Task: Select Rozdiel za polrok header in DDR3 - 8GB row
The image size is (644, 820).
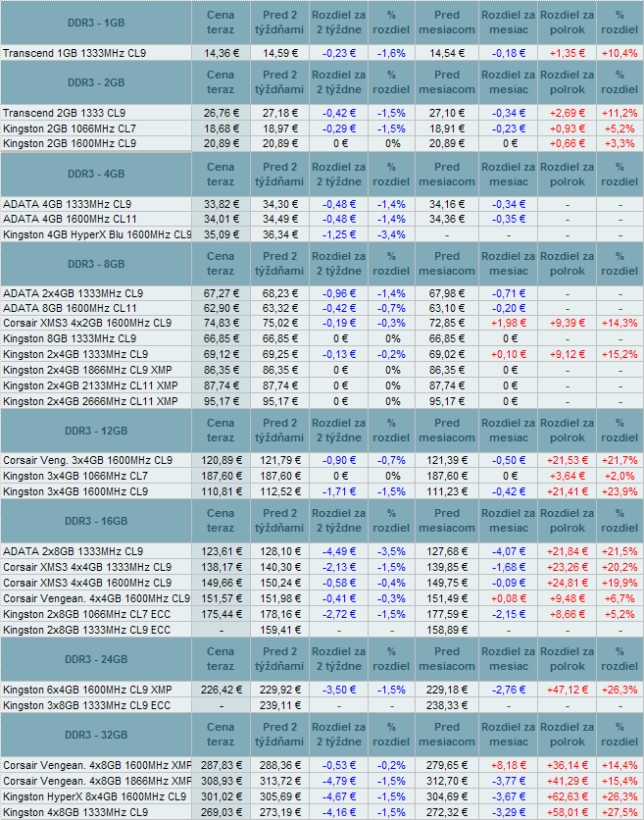Action: tap(568, 264)
